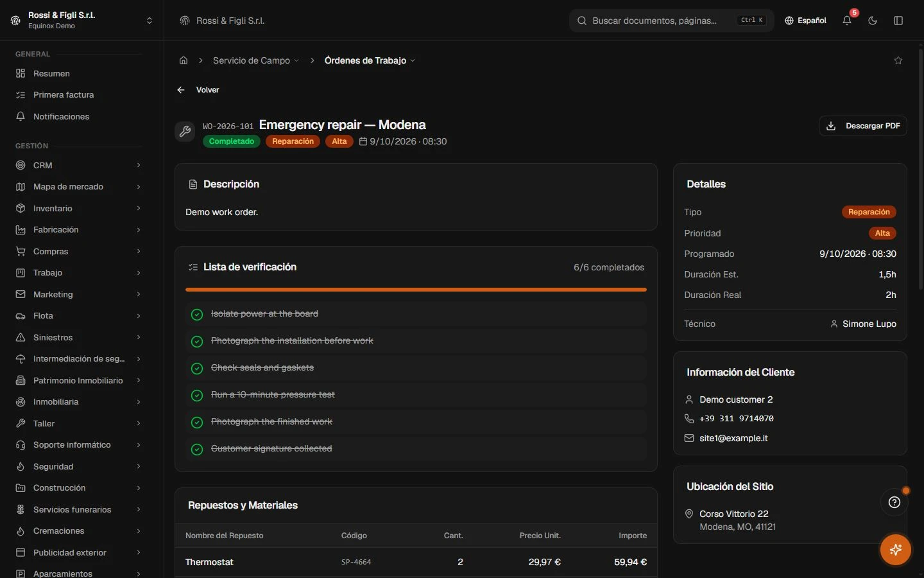Open Cremaciones in the sidebar
The width and height of the screenshot is (924, 578).
79,531
